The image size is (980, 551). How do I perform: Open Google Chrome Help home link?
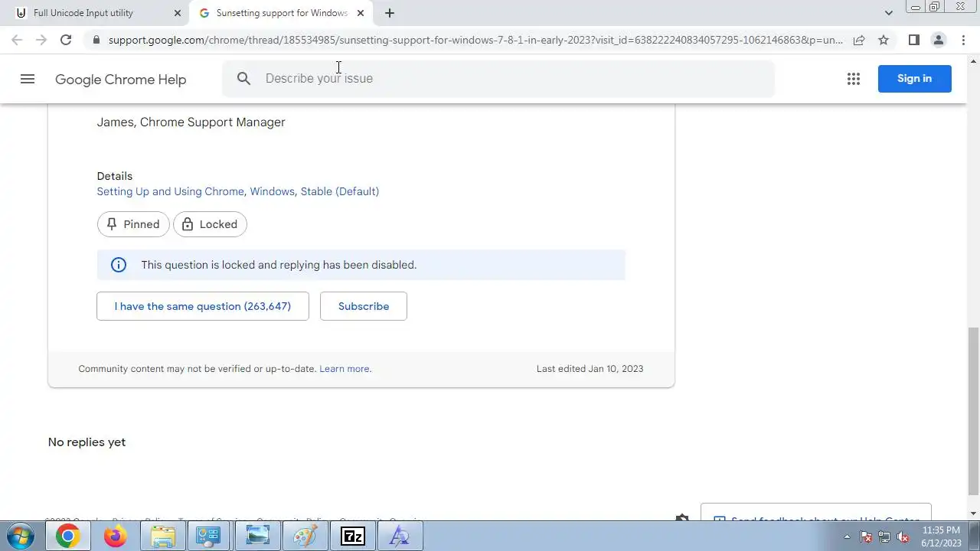(120, 80)
